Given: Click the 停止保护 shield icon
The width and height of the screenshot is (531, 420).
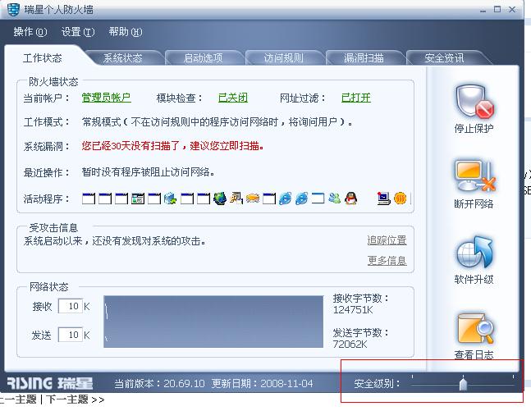Looking at the screenshot, I should (474, 102).
